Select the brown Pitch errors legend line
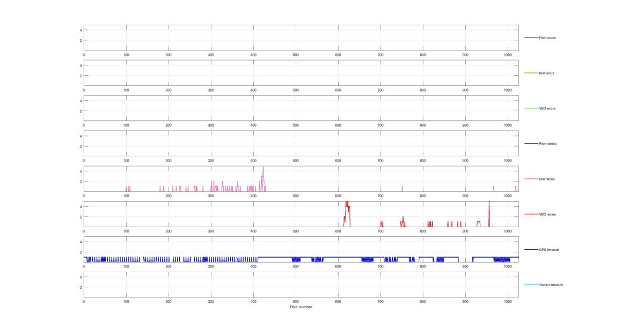This screenshot has width=644, height=334. coord(531,38)
